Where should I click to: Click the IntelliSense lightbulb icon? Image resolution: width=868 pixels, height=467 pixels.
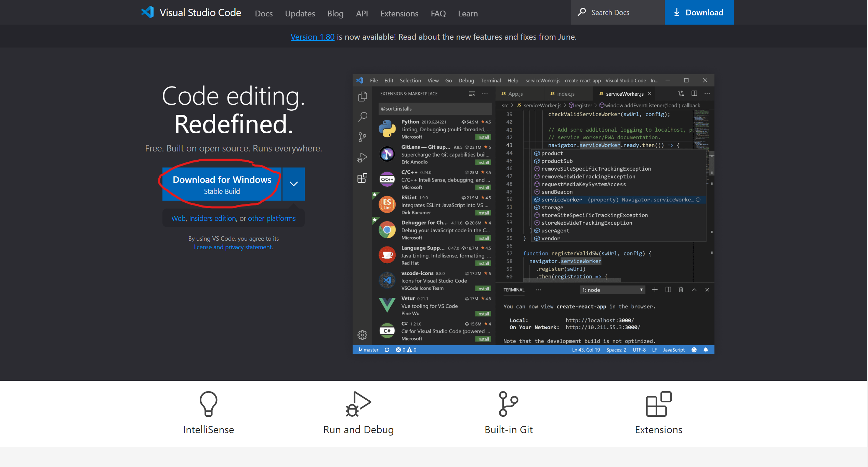pyautogui.click(x=208, y=403)
